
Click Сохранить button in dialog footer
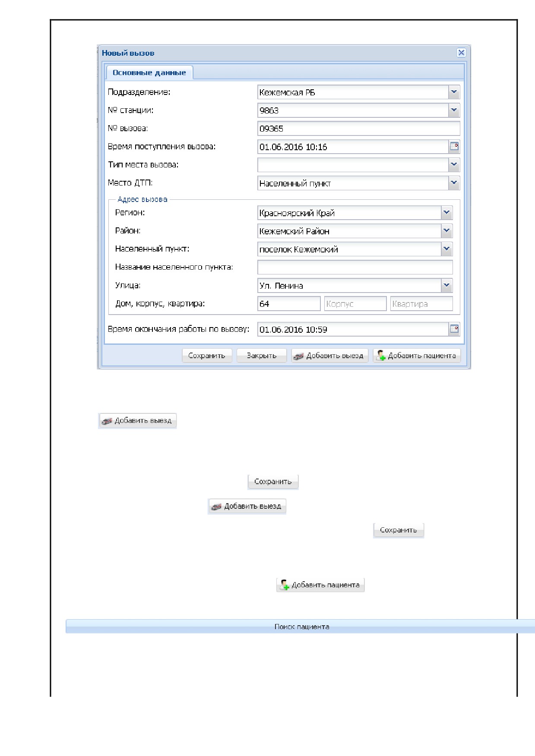pos(207,356)
